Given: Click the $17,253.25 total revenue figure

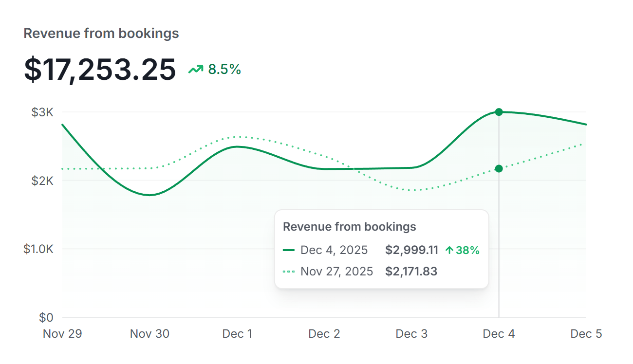Looking at the screenshot, I should [100, 70].
